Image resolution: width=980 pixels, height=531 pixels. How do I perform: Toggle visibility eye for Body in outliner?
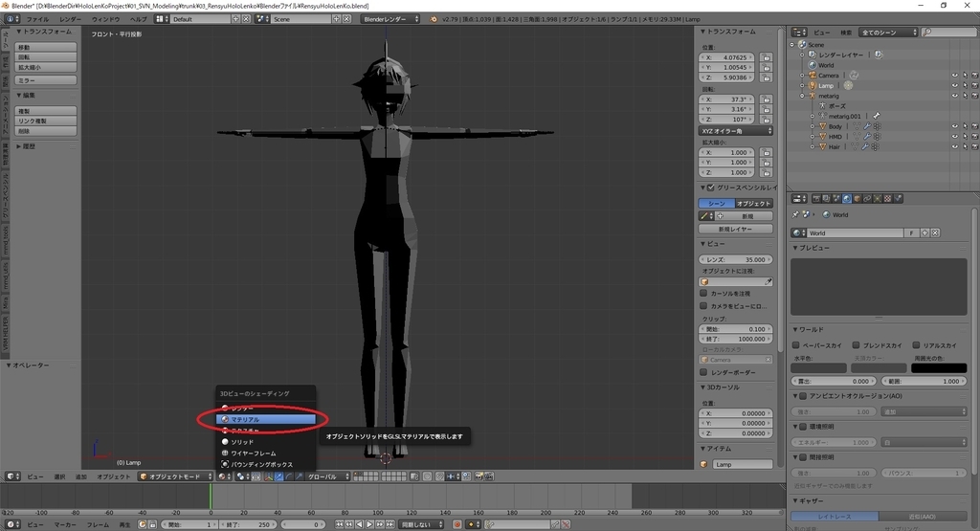[x=954, y=126]
